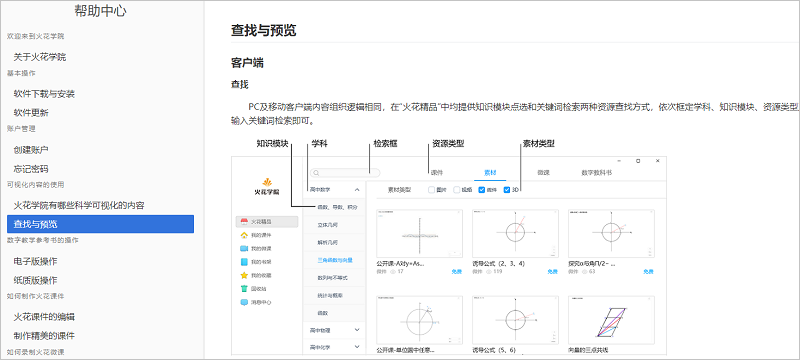Open 我的书架 book icon
The width and height of the screenshot is (800, 360).
[244, 262]
